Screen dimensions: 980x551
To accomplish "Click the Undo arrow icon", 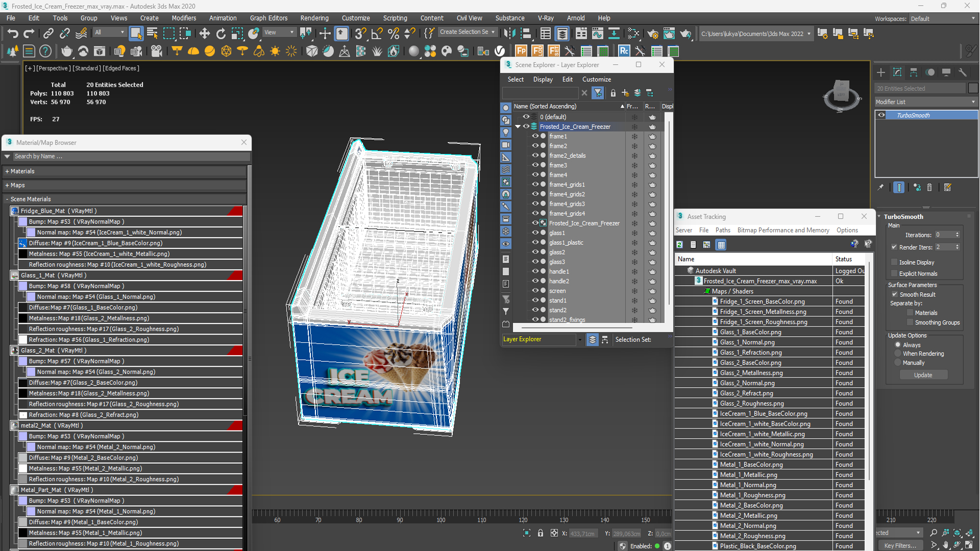I will tap(13, 34).
